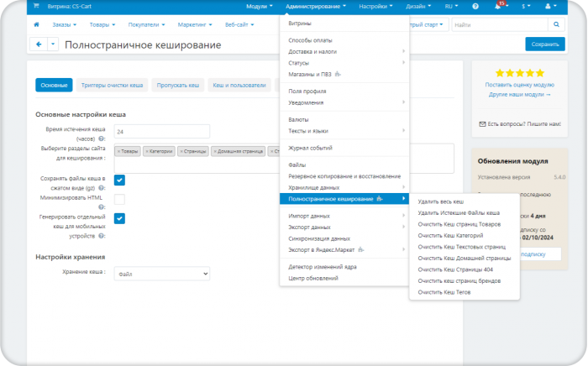588x366 pixels.
Task: Click the search magnifier icon
Action: point(556,24)
